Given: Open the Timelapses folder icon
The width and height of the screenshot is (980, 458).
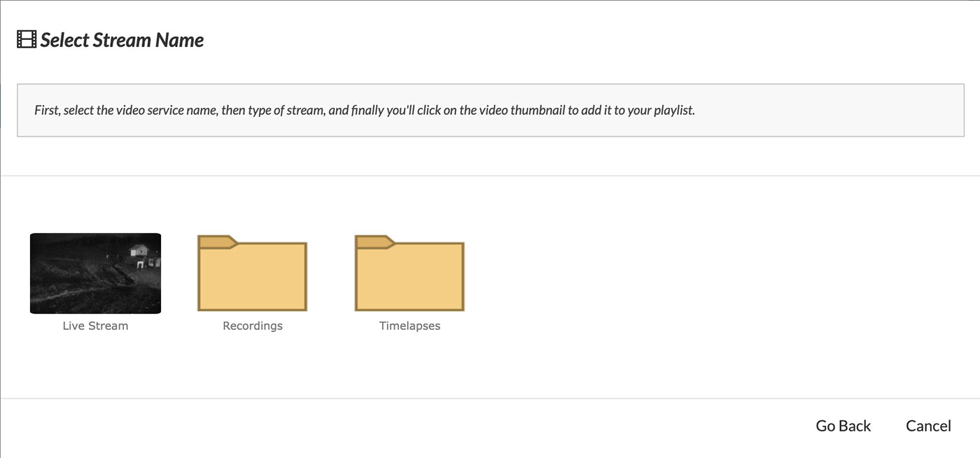Looking at the screenshot, I should (409, 273).
